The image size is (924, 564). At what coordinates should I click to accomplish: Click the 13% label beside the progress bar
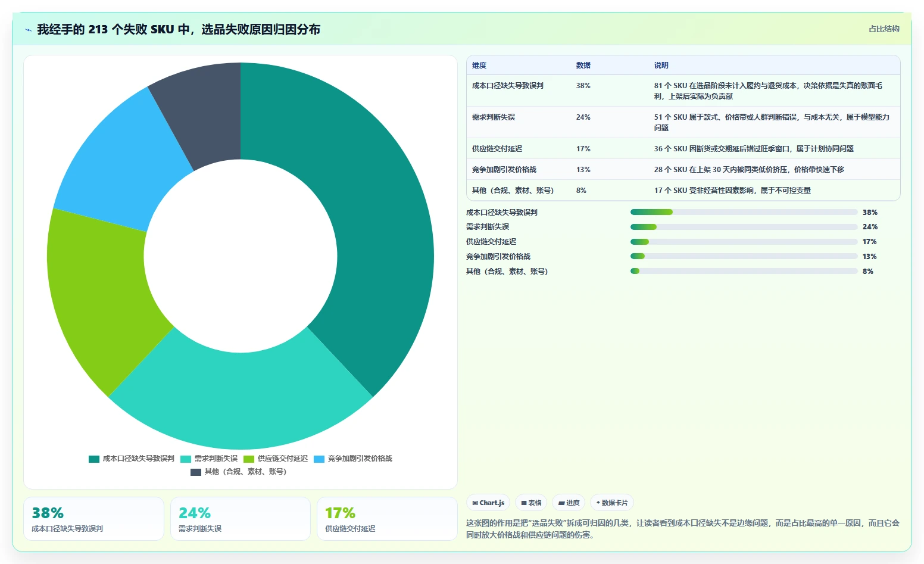pyautogui.click(x=870, y=257)
